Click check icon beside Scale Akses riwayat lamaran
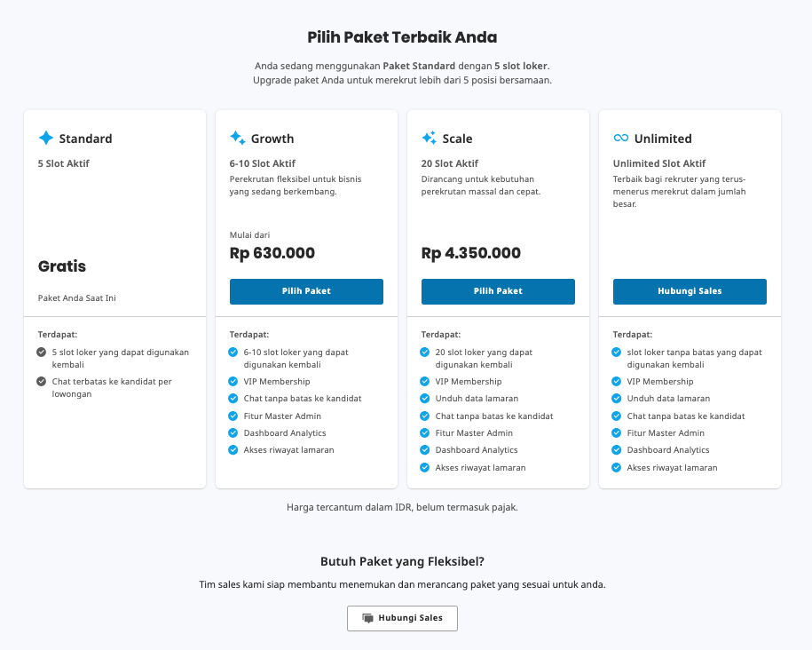The width and height of the screenshot is (812, 650). tap(425, 468)
